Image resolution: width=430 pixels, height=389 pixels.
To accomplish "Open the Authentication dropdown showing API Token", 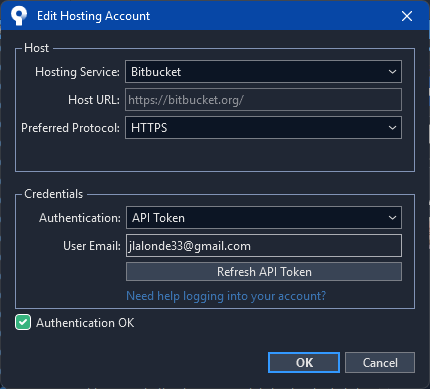I will (264, 218).
